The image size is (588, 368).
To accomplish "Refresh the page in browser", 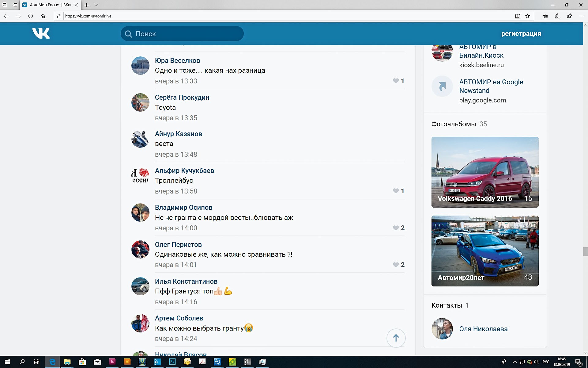I will pyautogui.click(x=31, y=16).
